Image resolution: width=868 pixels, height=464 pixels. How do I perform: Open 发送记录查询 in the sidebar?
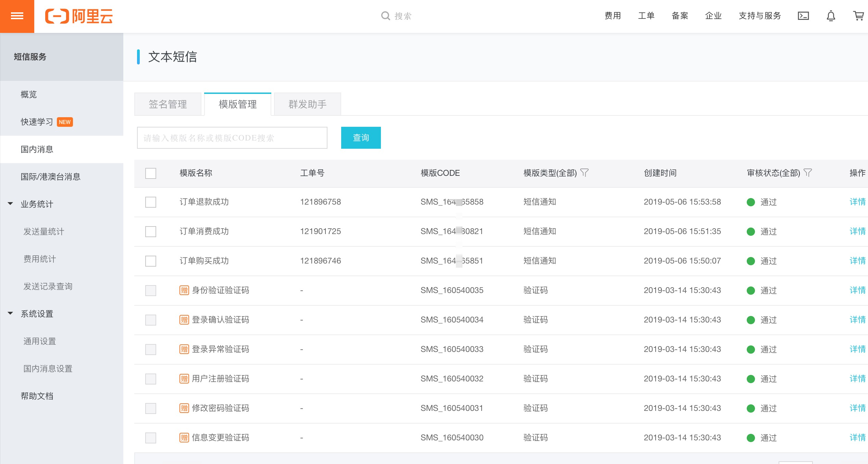click(48, 286)
